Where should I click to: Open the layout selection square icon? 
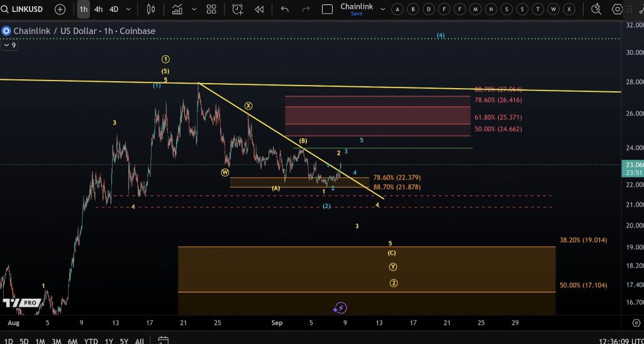tap(327, 9)
